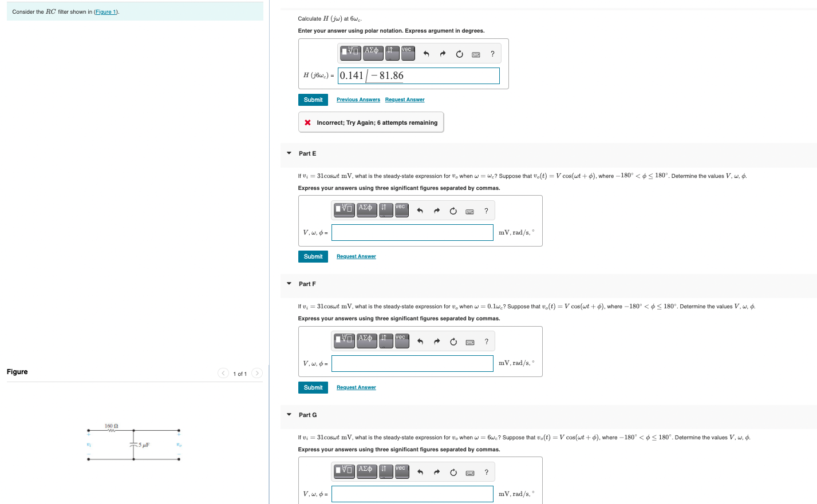Undo last edit in H(j6ωc) toolbar
817x504 pixels.
pos(426,54)
